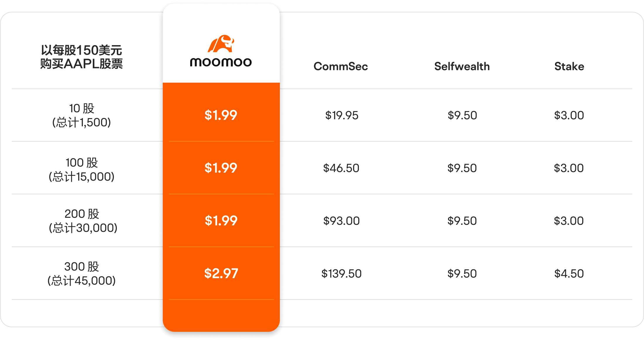Click the 10 股 row label
Screen dimensions: 644x340
(81, 115)
